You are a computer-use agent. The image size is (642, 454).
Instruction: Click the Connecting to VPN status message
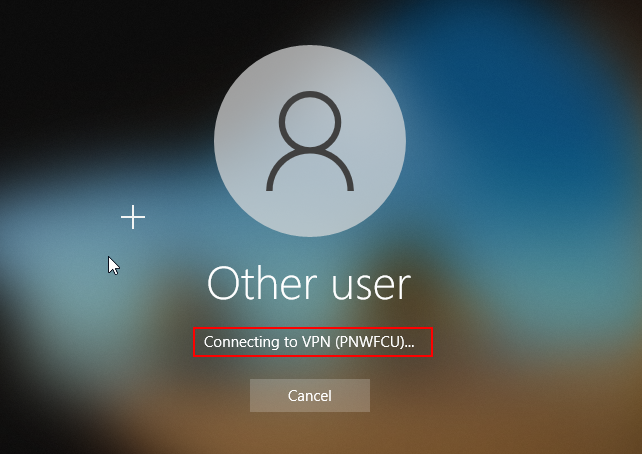(x=309, y=342)
